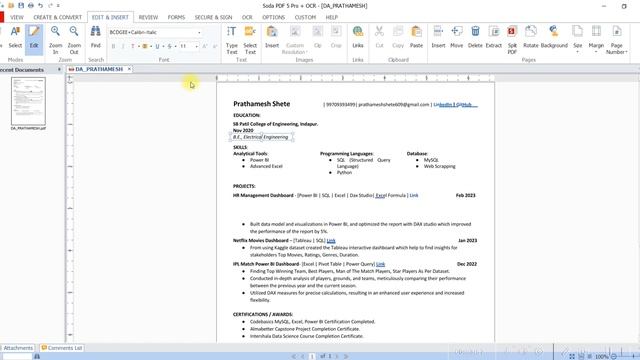Screen dimensions: 640x360
Task: Open the VIEW ribbon tab
Action: point(17,17)
